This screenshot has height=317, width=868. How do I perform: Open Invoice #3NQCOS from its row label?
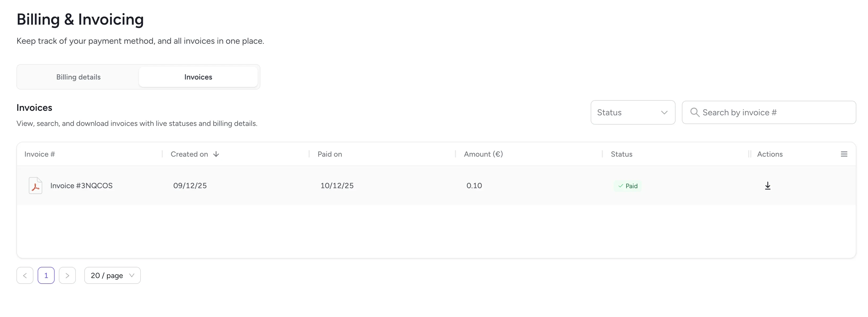[81, 185]
